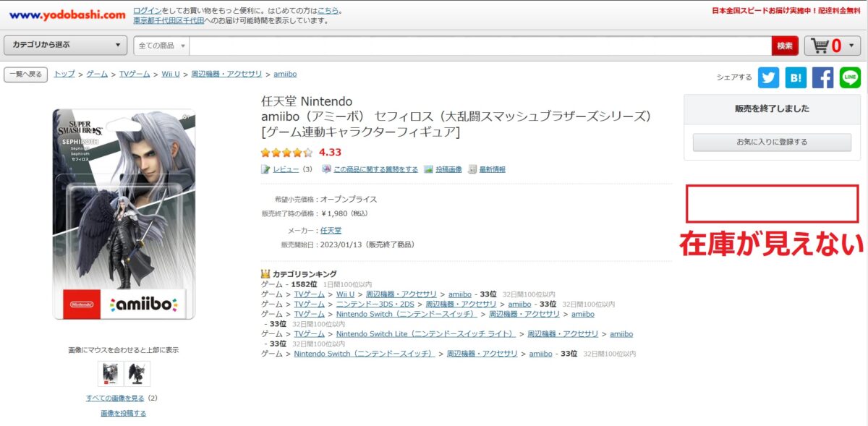The height and width of the screenshot is (426, 868).
Task: Select the unboxed figure thumbnail
Action: [x=137, y=373]
